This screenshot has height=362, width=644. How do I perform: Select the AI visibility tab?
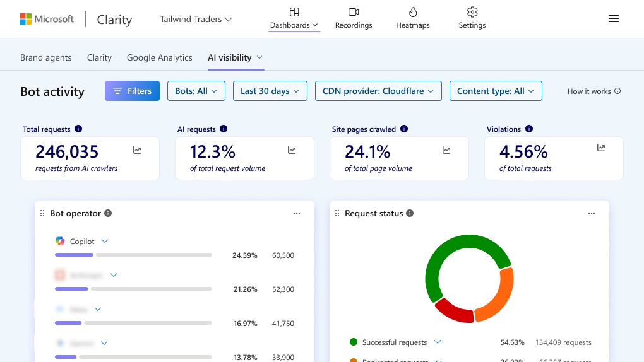click(230, 57)
